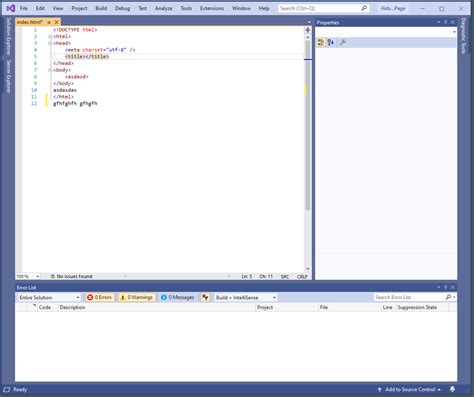Screen dimensions: 474x397
Task: Open the Analyze menu
Action: (163, 8)
